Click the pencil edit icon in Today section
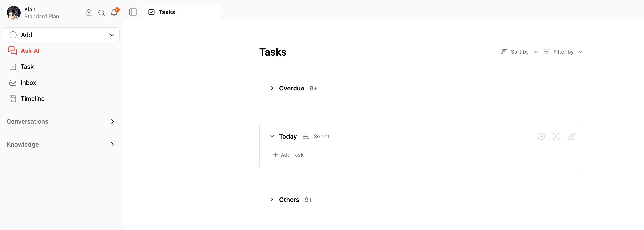The height and width of the screenshot is (230, 644). pos(571,136)
